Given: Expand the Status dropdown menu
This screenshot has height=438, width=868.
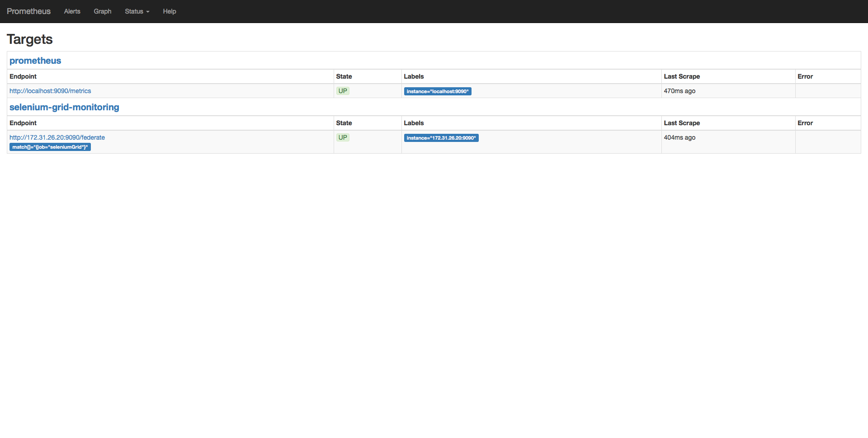Looking at the screenshot, I should point(137,11).
